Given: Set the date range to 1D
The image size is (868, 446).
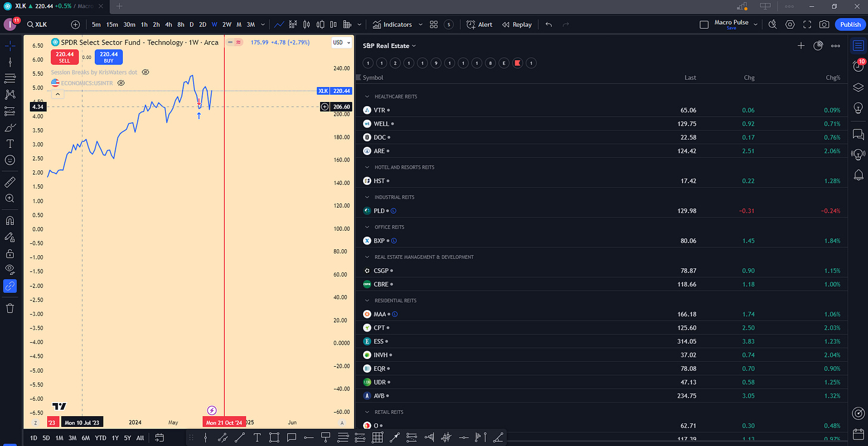Looking at the screenshot, I should tap(33, 438).
